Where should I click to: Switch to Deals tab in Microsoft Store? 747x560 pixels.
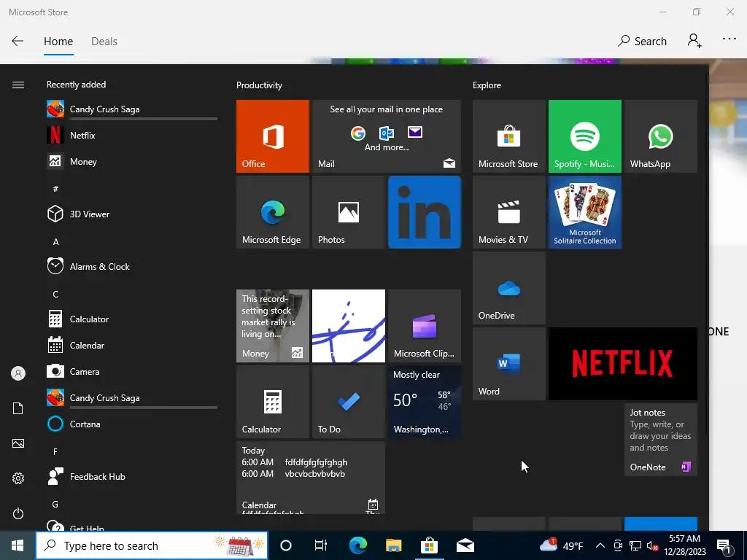(104, 42)
